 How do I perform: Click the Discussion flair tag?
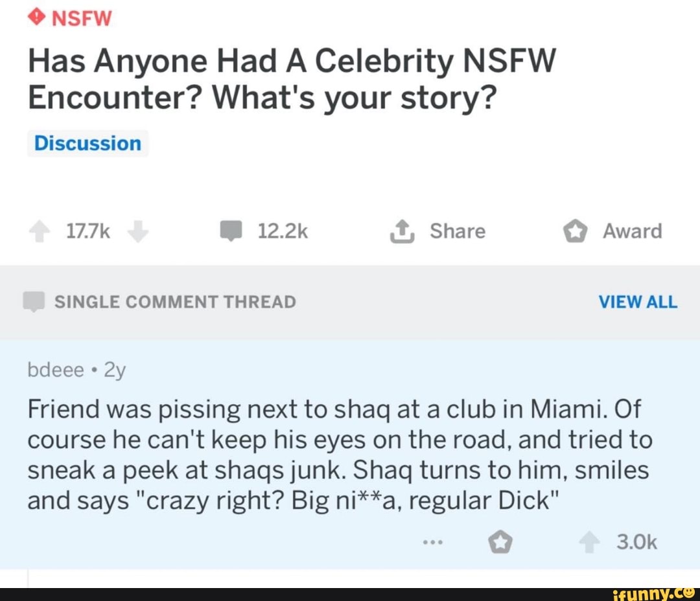[87, 143]
